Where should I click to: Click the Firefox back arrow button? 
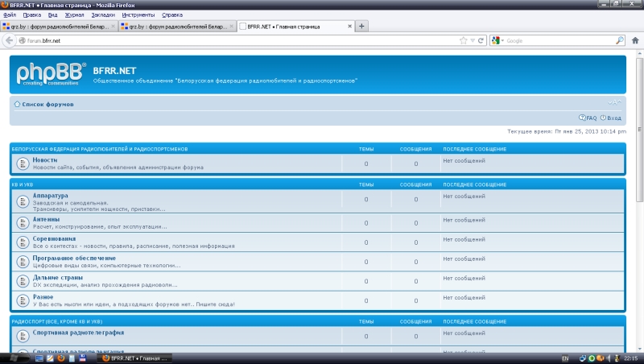coord(9,40)
